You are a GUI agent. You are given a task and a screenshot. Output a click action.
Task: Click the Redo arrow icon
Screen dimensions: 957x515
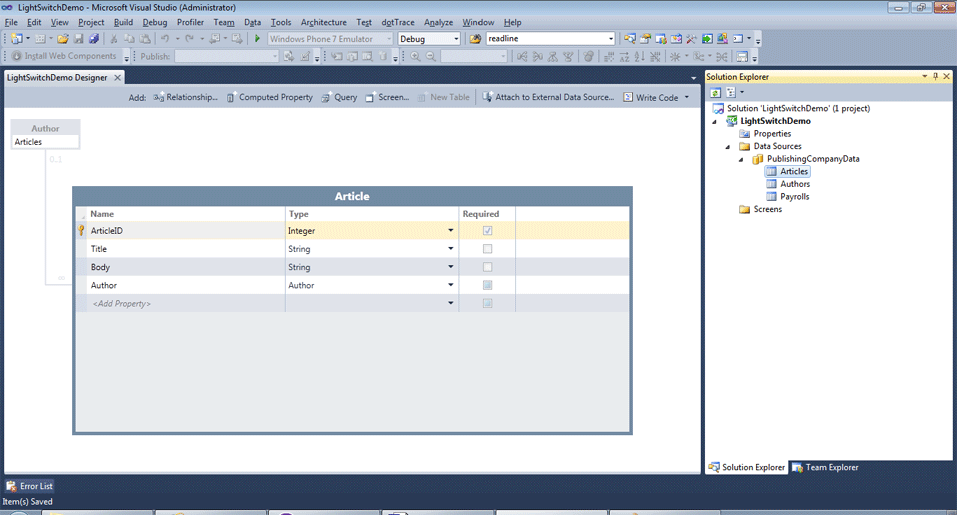pos(189,38)
